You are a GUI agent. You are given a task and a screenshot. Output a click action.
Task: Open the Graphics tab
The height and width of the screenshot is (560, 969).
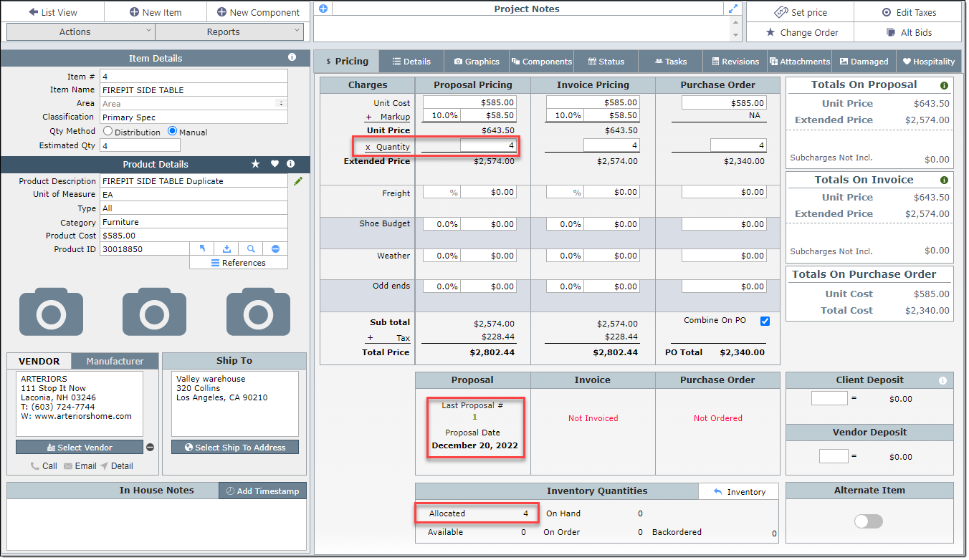click(477, 62)
